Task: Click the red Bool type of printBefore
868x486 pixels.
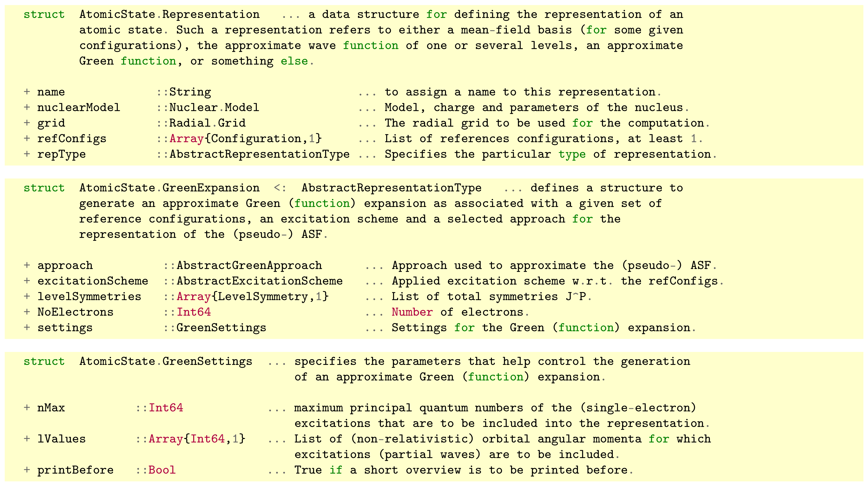Action: tap(162, 470)
